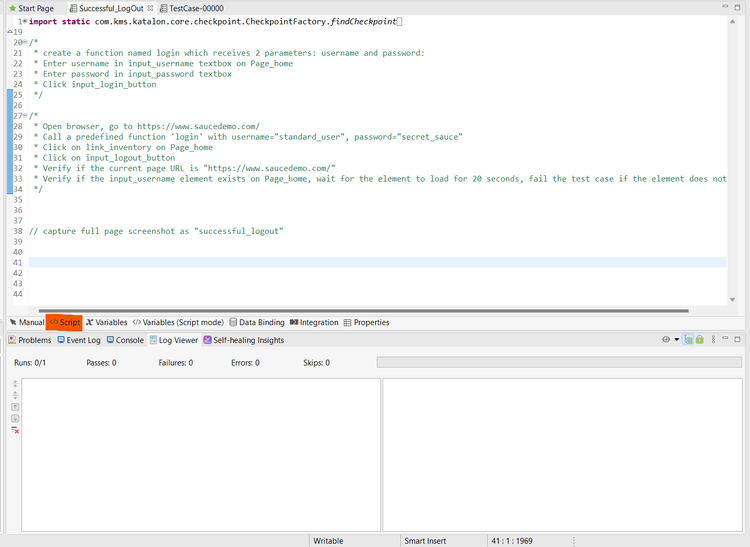Screen dimensions: 750x547
Task: Click the watch/eye icon in Log Viewer toolbar
Action: pyautogui.click(x=666, y=340)
